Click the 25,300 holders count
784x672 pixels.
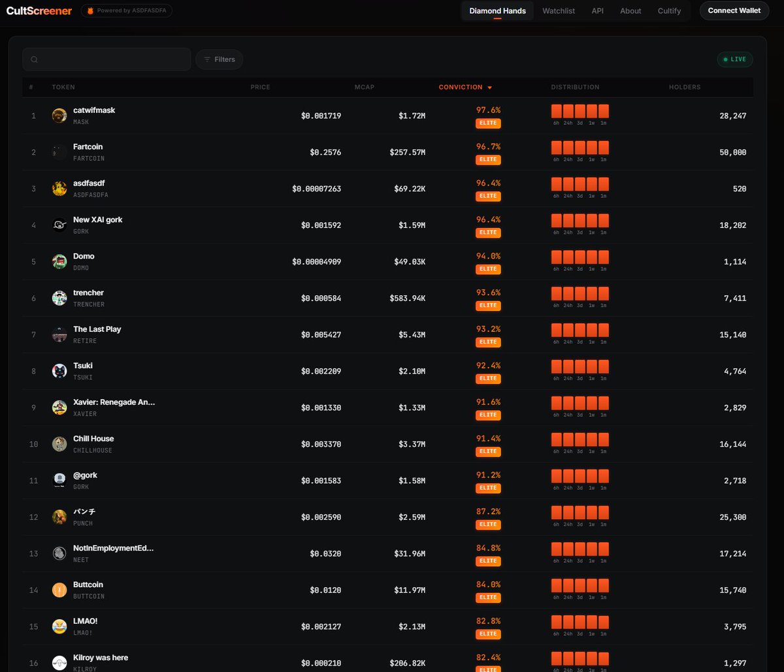tap(732, 517)
